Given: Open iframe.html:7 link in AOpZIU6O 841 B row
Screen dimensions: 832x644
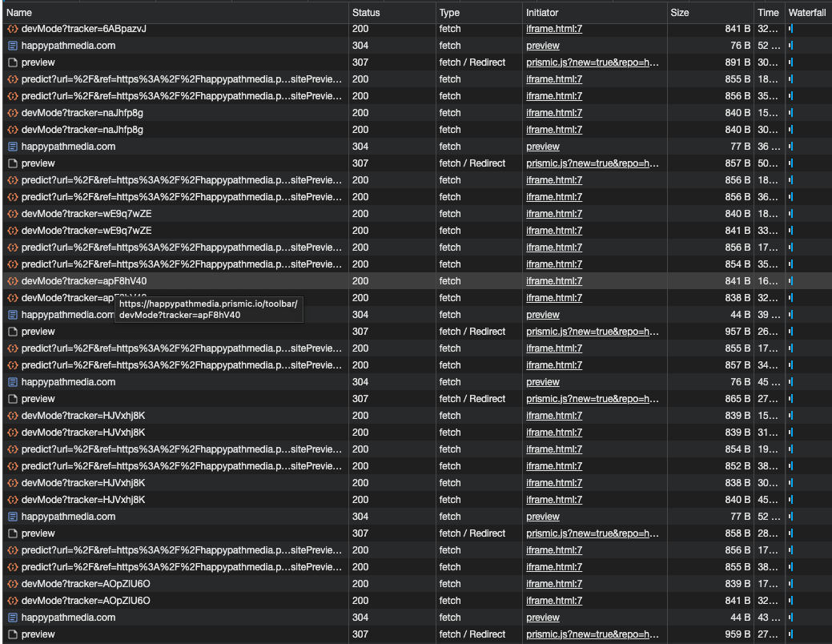Looking at the screenshot, I should click(554, 601).
